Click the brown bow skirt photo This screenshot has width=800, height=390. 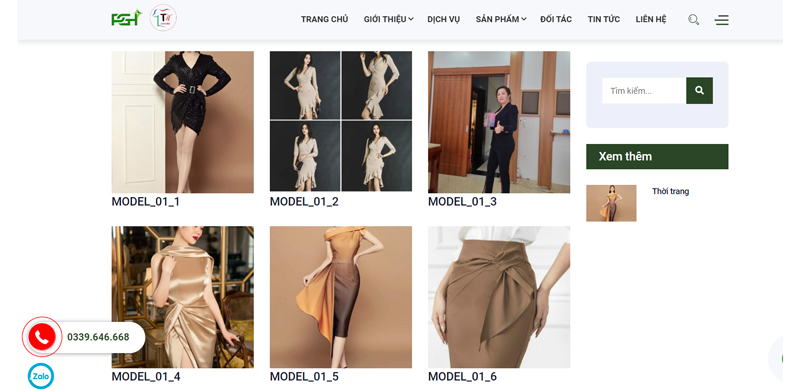(x=499, y=297)
